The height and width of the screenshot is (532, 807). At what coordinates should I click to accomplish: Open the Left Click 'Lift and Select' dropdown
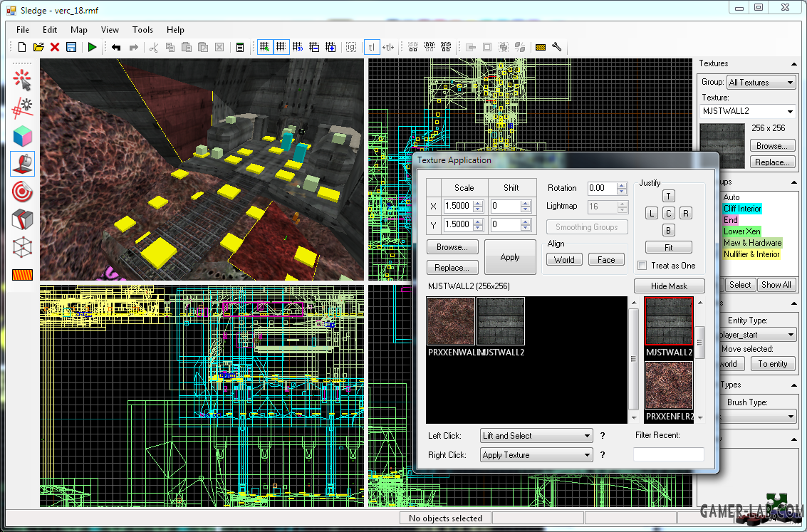[536, 436]
